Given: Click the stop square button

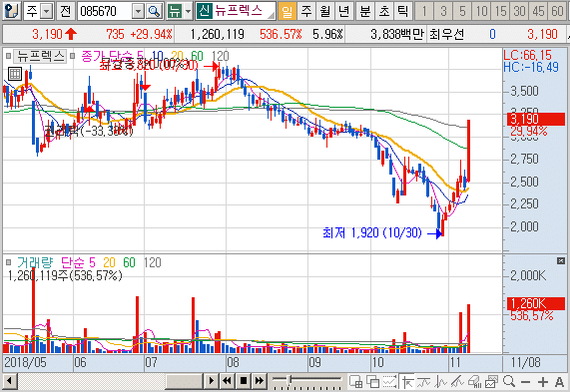Looking at the screenshot, I should click(x=244, y=381).
